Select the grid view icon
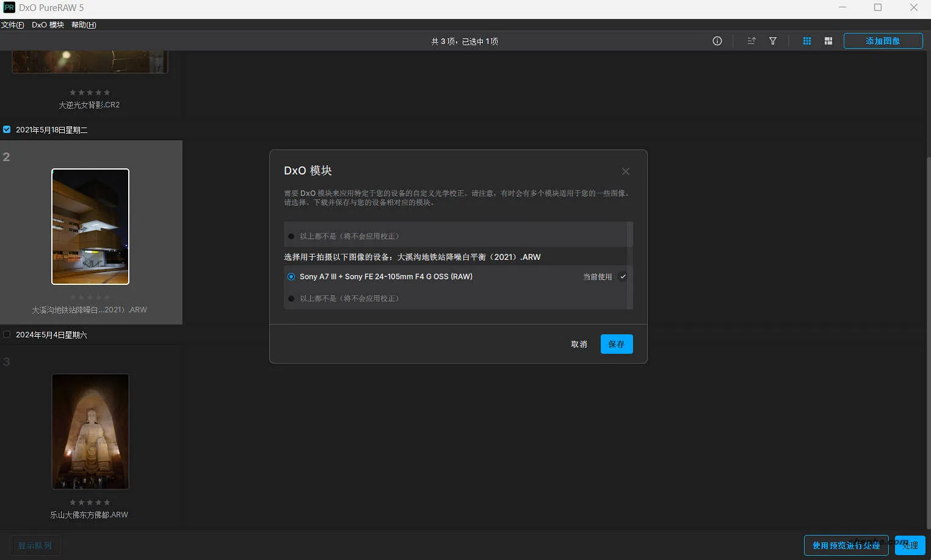Viewport: 931px width, 560px height. point(806,41)
